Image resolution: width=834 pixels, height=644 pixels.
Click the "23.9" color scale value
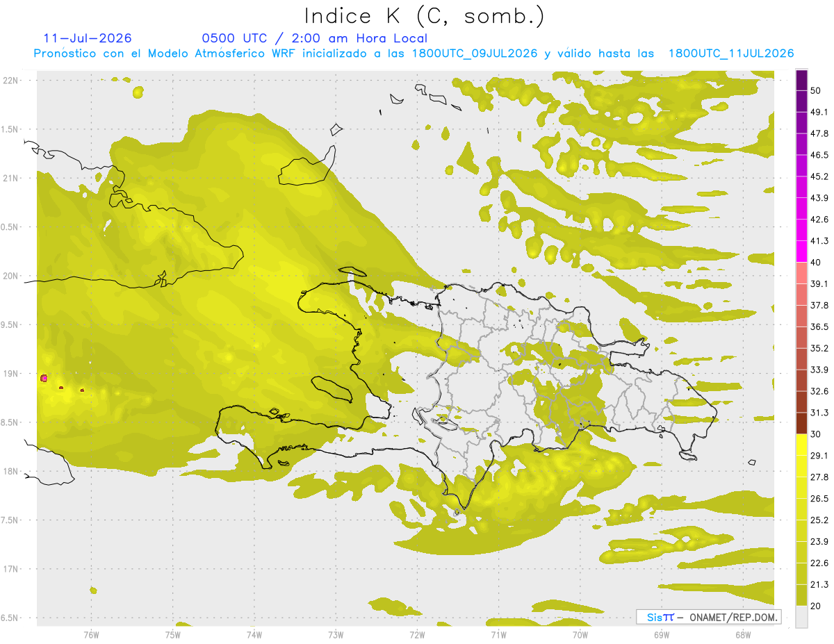point(819,542)
